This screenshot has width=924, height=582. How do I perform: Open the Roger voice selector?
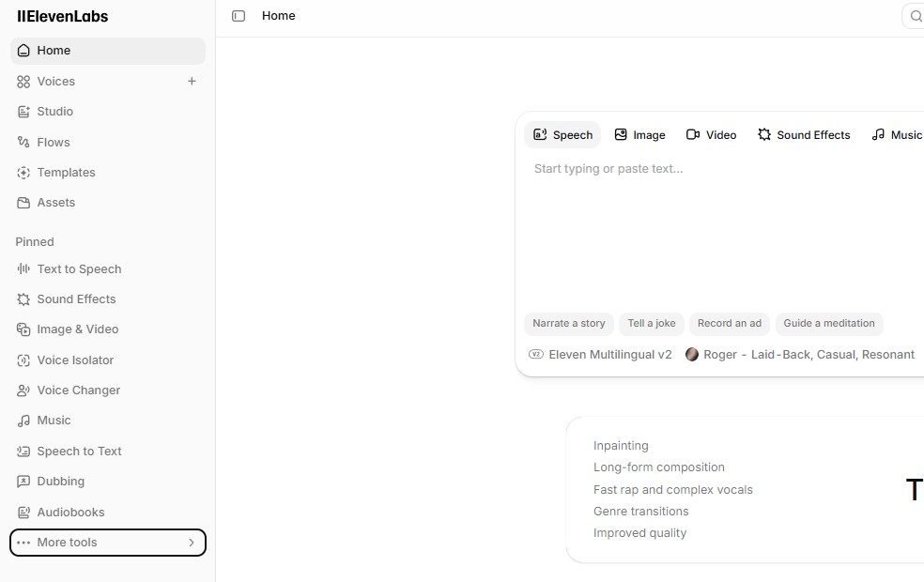coord(800,355)
